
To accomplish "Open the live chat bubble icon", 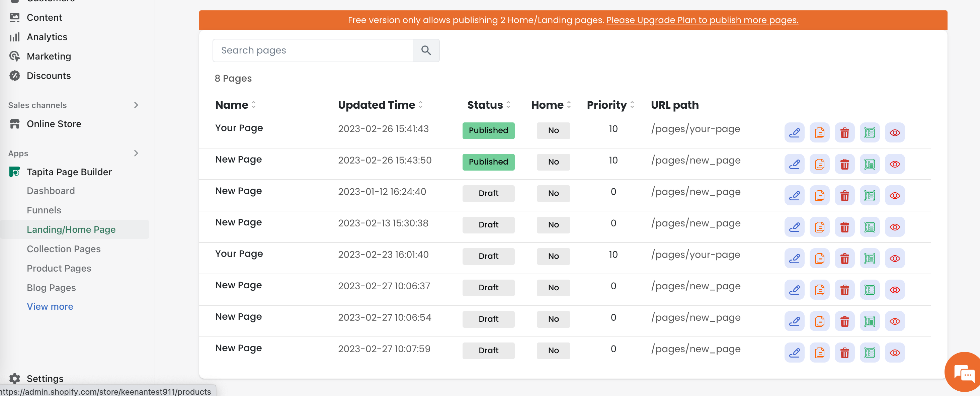I will (964, 374).
